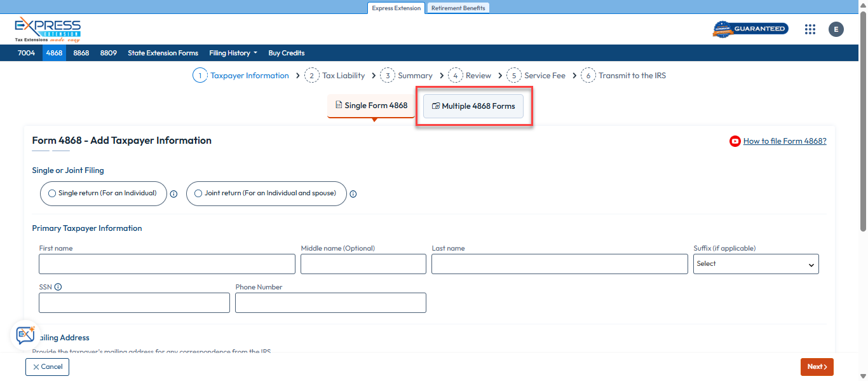Screen dimensions: 868x381
Task: Show info for Single return option
Action: tap(173, 194)
